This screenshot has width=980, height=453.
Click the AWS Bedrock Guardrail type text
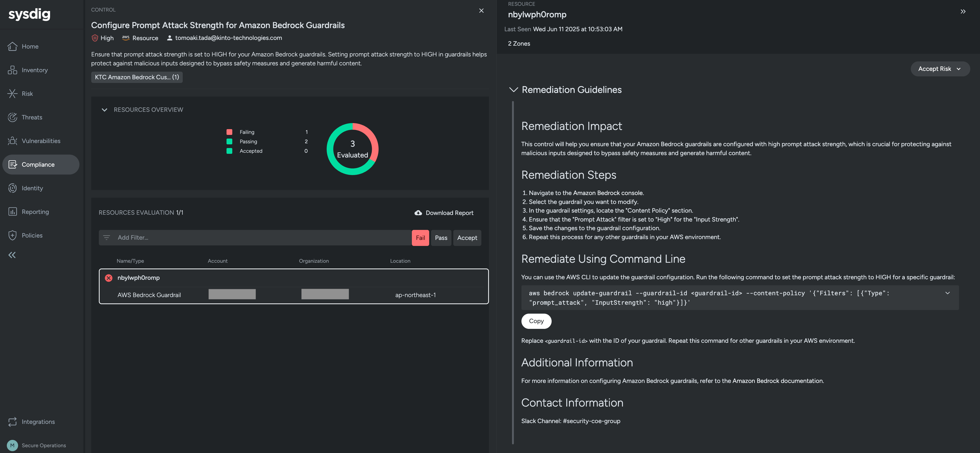coord(149,295)
